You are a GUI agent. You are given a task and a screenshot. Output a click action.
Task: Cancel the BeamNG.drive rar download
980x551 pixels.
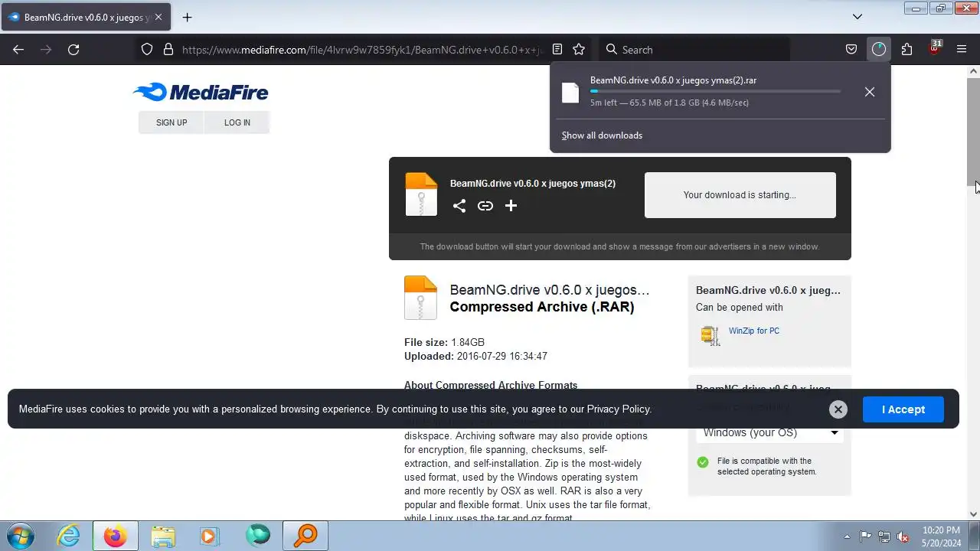point(870,92)
